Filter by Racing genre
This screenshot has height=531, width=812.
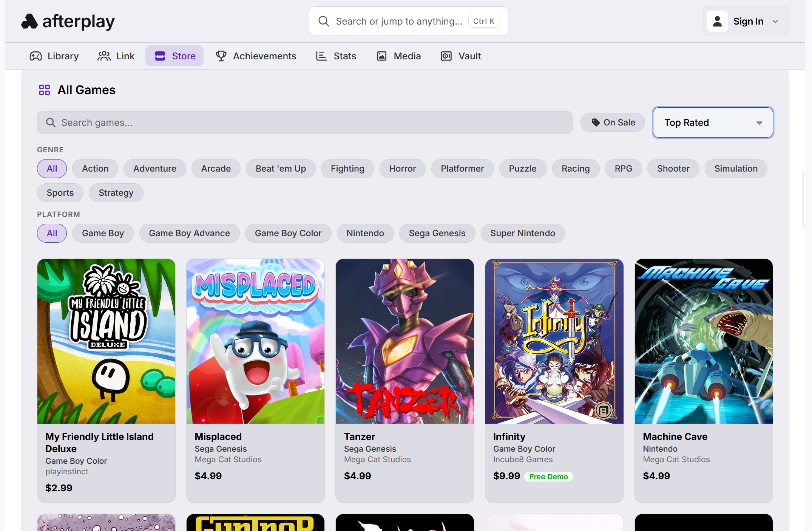coord(576,169)
